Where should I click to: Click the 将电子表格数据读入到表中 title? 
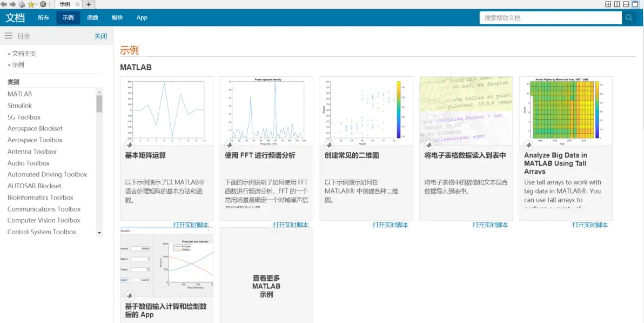coord(465,155)
